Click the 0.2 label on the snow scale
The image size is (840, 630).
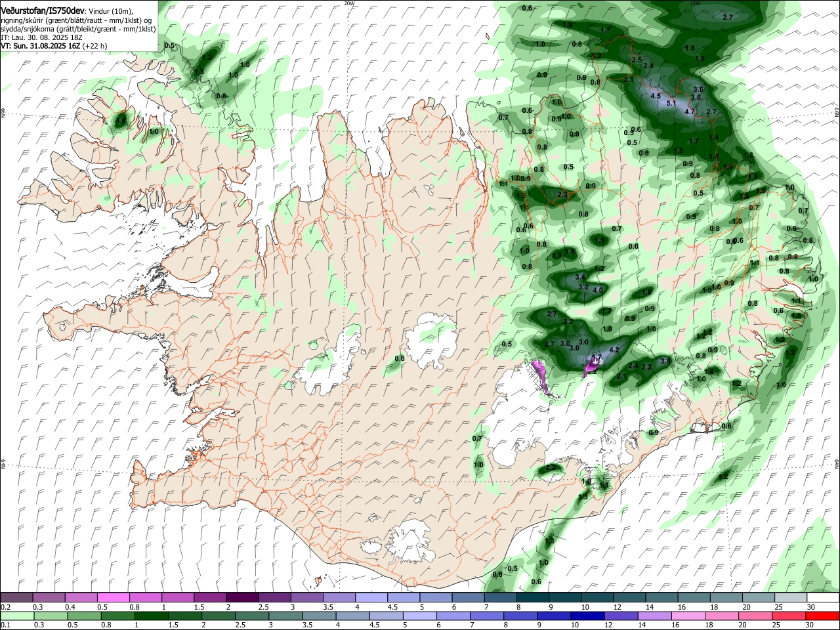pyautogui.click(x=5, y=607)
